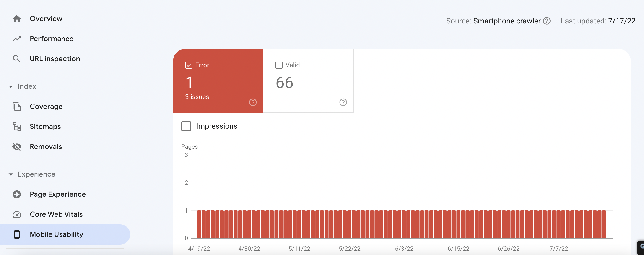Click the URL inspection magnifier icon

[x=17, y=59]
